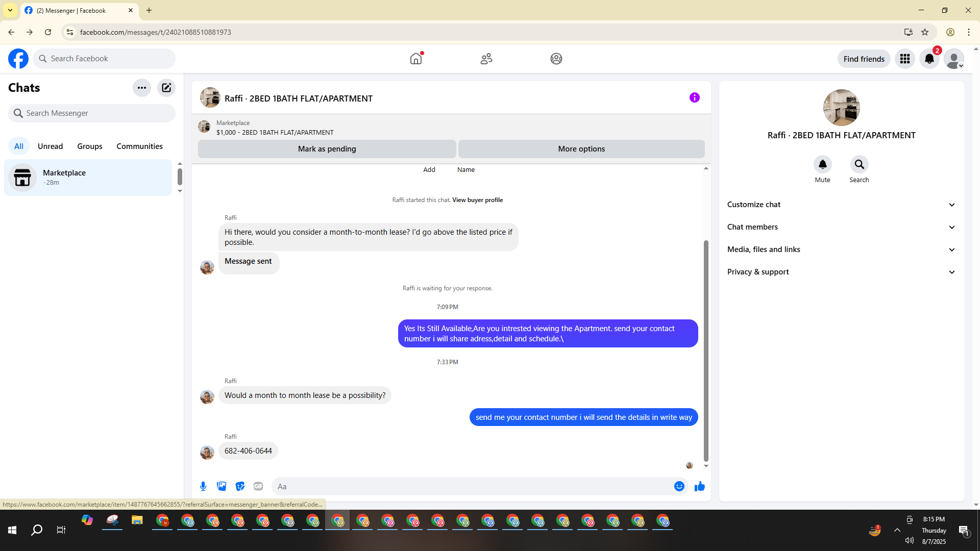Click the browser address bar URL
The image size is (980, 551).
(155, 32)
